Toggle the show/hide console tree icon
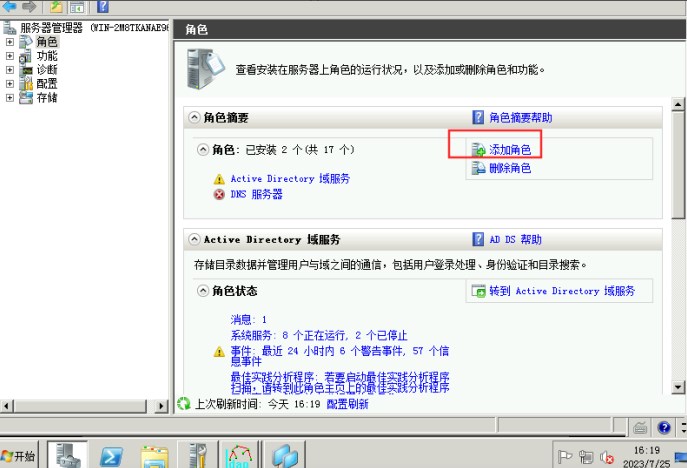 (x=77, y=7)
